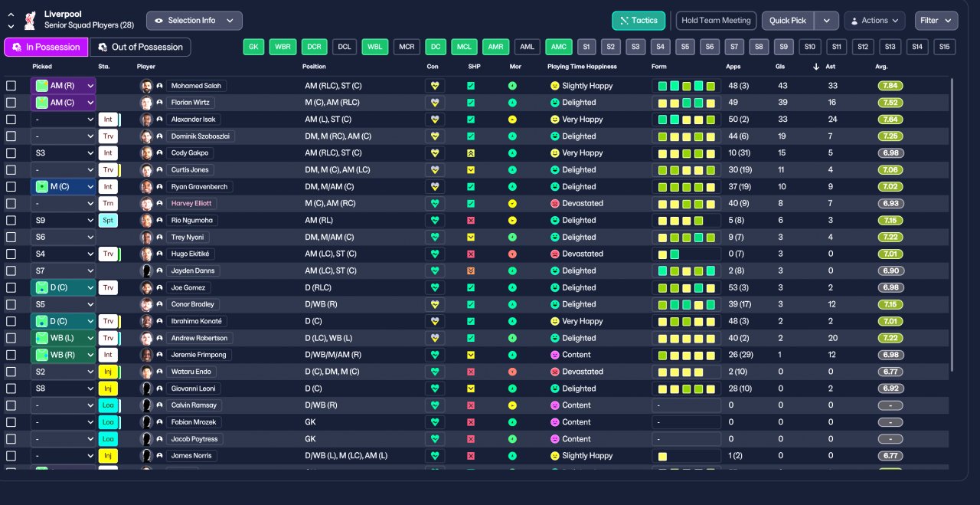Sort by the Avg. column header

point(881,67)
